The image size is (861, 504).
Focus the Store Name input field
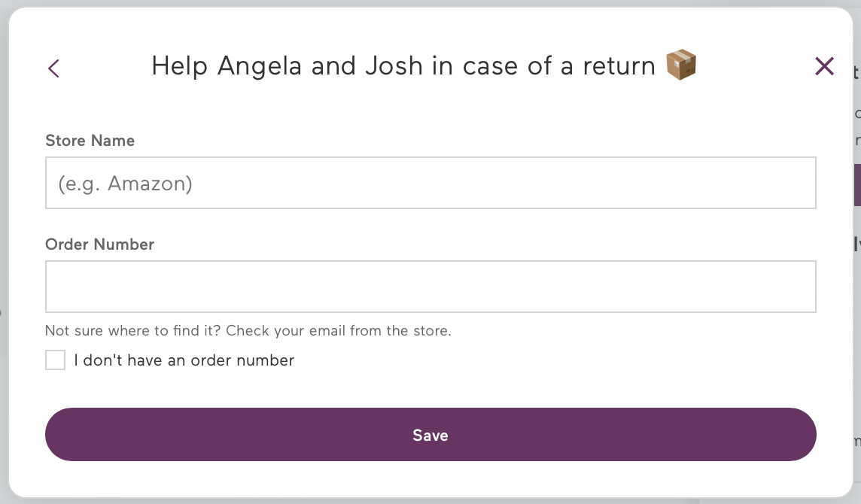click(x=430, y=183)
